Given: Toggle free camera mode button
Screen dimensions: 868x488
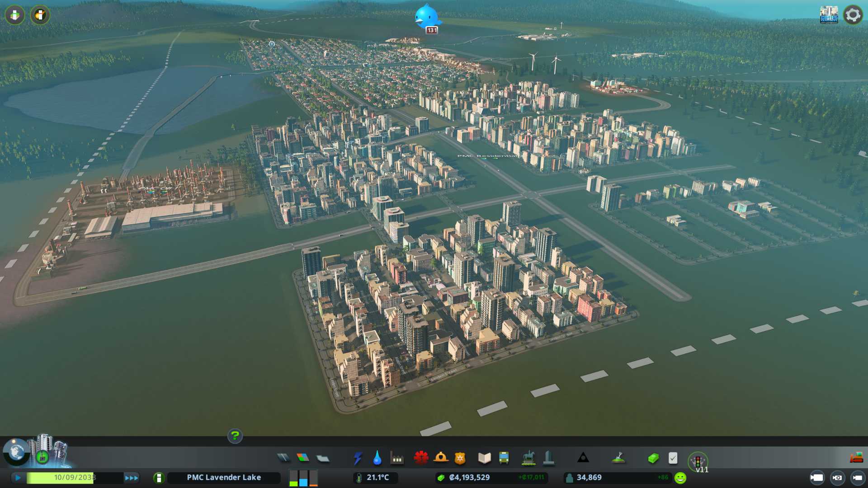Looking at the screenshot, I should (x=857, y=478).
